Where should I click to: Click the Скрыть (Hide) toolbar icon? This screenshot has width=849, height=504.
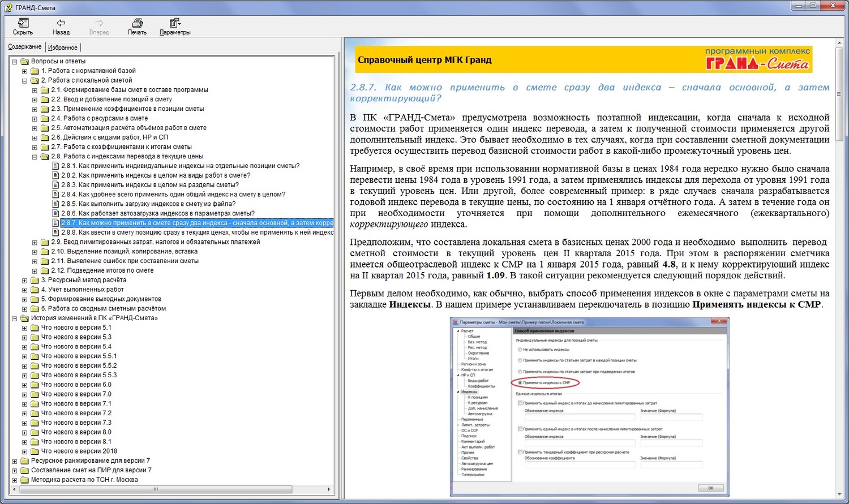click(23, 23)
